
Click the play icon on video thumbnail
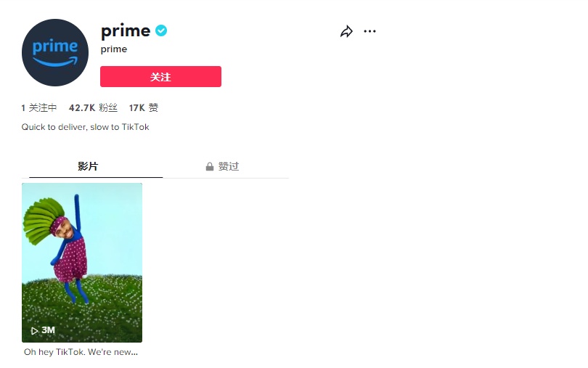coord(35,330)
